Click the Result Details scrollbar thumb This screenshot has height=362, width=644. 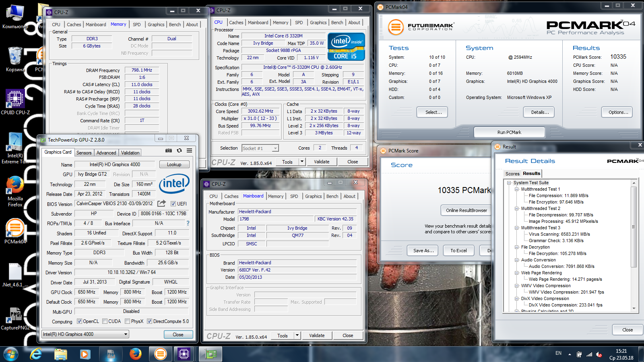634,227
